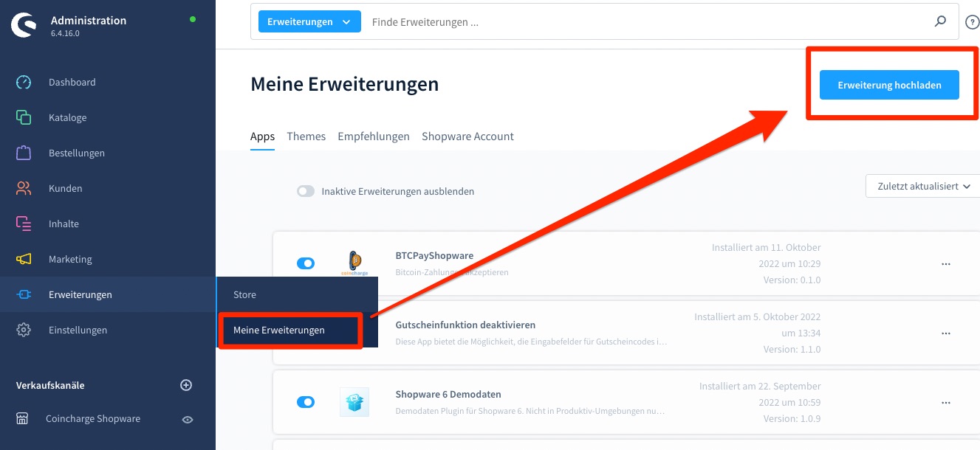The image size is (980, 450).
Task: Click the Shopware logo icon
Action: 24,26
